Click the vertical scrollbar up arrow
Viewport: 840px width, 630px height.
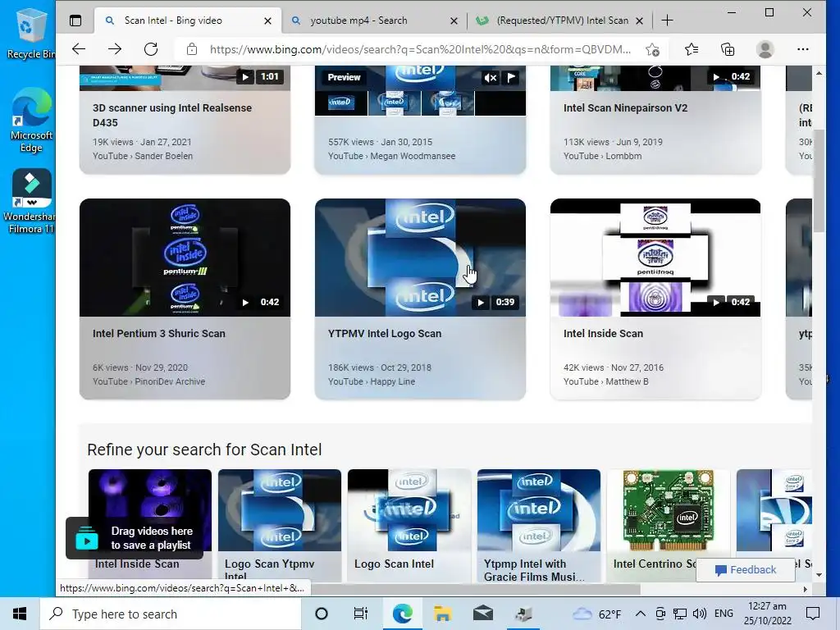click(819, 73)
